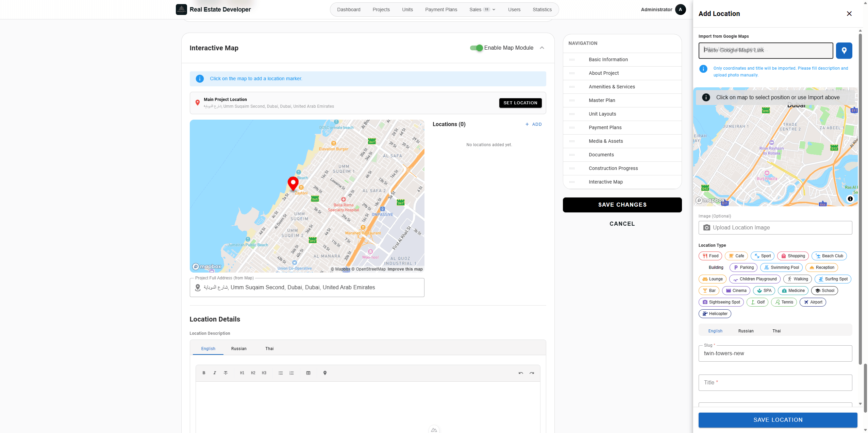This screenshot has height=433, width=868.
Task: Click the red marker on the main map
Action: pos(293,184)
